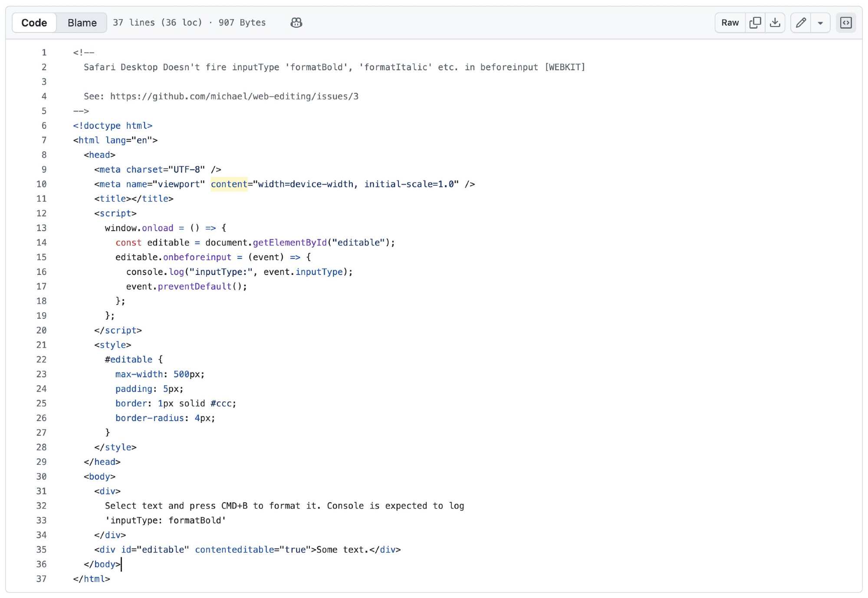
Task: Click the GitHub issue URL in comment
Action: (234, 96)
